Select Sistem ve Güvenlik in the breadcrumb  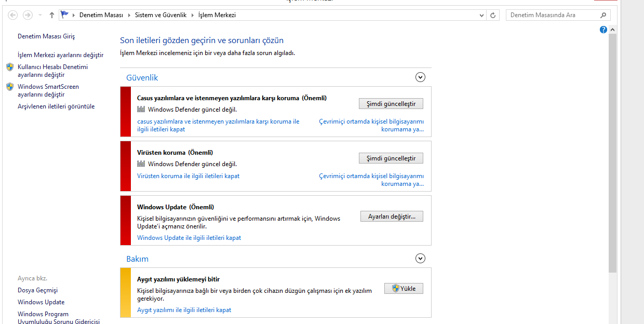pos(160,15)
